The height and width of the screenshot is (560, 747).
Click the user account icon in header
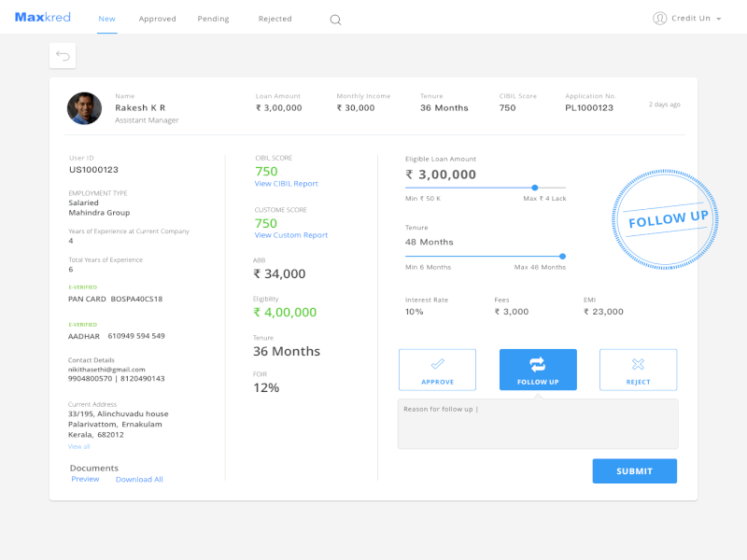(660, 18)
